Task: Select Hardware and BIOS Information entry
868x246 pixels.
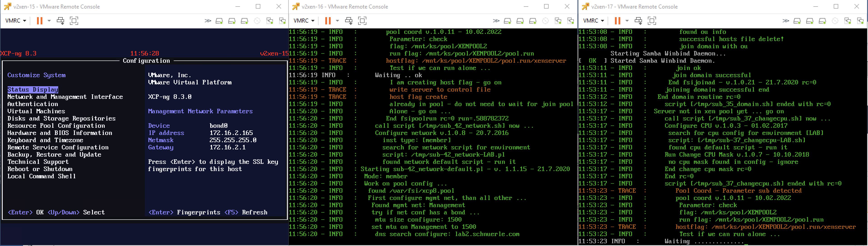Action: pyautogui.click(x=60, y=133)
